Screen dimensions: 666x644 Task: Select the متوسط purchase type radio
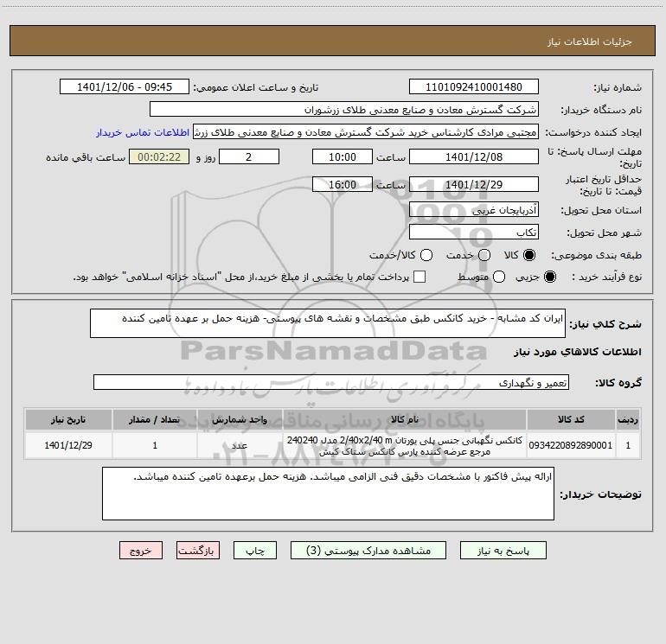point(499,277)
